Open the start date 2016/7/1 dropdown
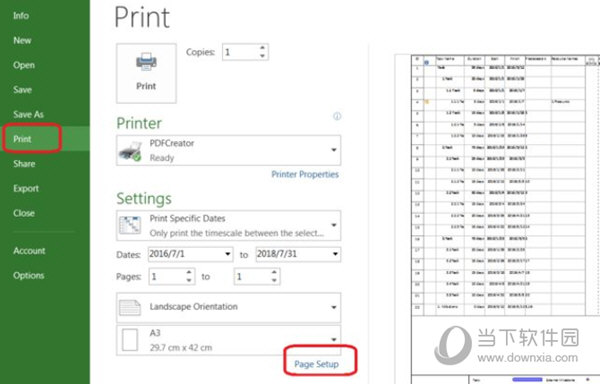The image size is (600, 384). coord(228,254)
